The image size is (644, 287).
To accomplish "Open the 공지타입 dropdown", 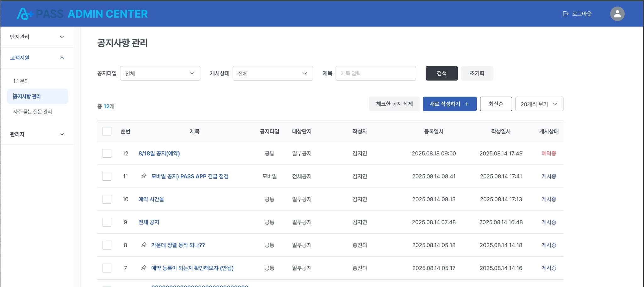I will tap(160, 73).
